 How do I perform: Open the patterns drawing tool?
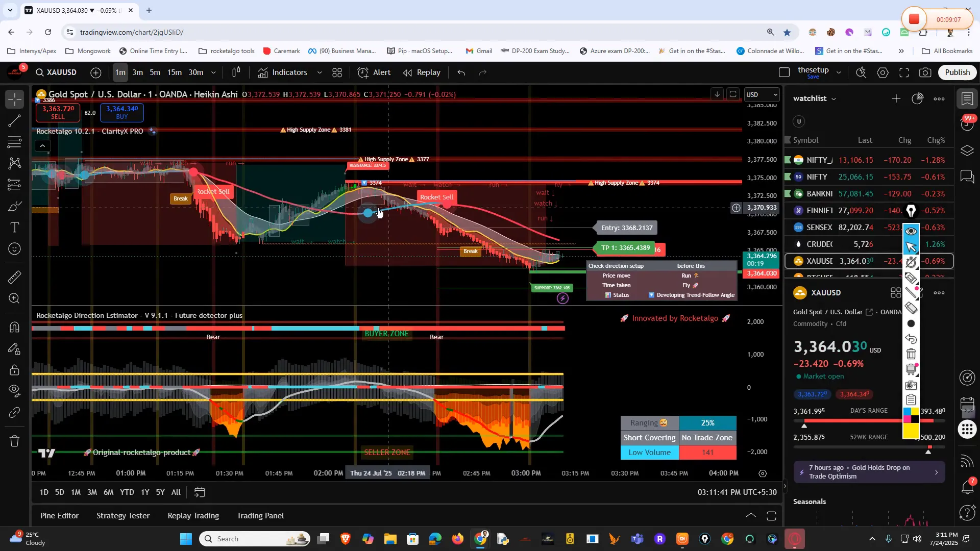[x=15, y=163]
